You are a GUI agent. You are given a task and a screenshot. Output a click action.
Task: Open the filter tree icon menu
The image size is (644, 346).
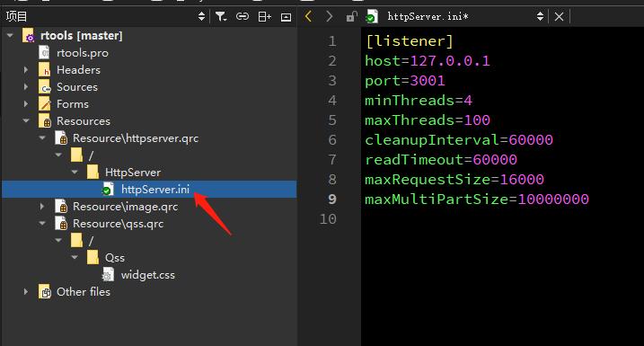tap(221, 16)
